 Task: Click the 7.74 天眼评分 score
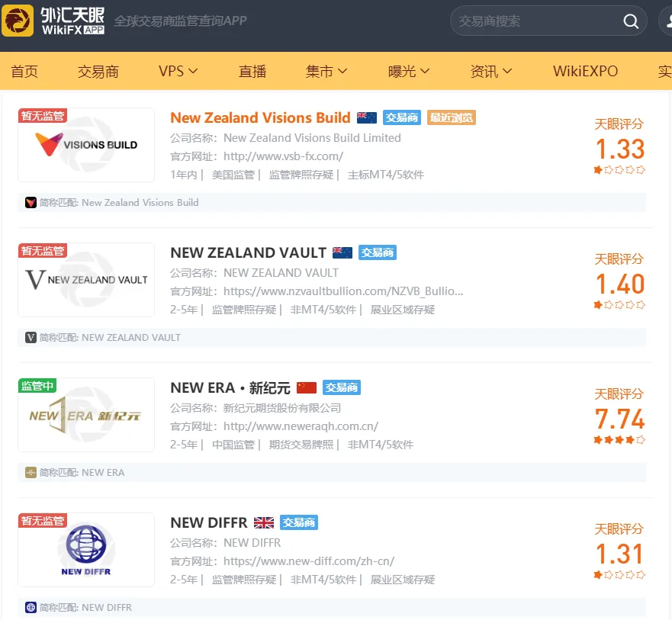[x=619, y=419]
